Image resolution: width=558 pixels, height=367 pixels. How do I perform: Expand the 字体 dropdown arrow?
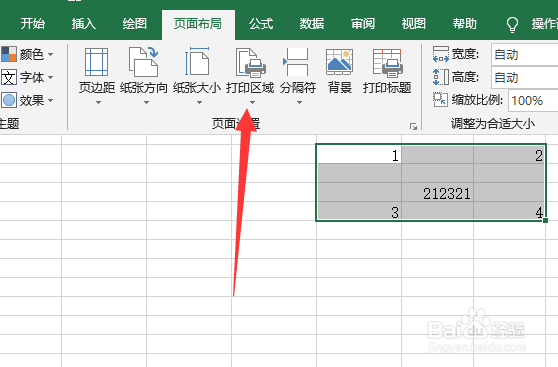tap(51, 77)
